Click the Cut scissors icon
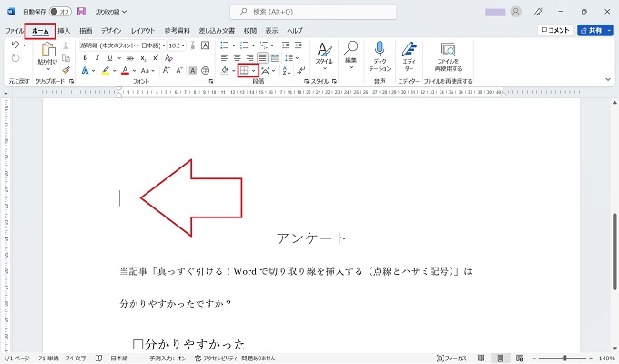Screen dimensions: 619x364 point(66,45)
